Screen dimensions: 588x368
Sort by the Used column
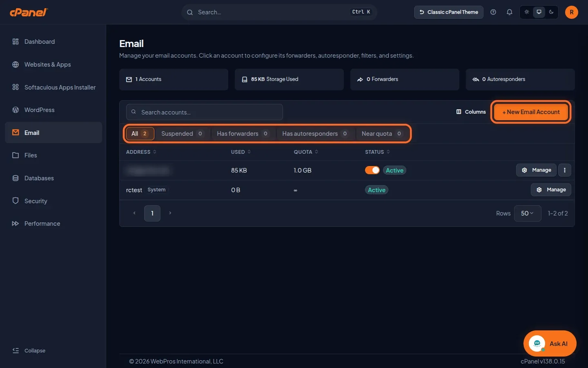pos(241,152)
